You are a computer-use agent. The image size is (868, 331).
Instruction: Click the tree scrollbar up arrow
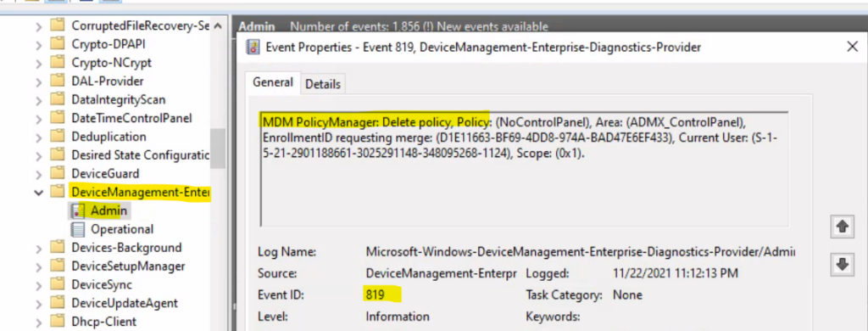pos(218,26)
